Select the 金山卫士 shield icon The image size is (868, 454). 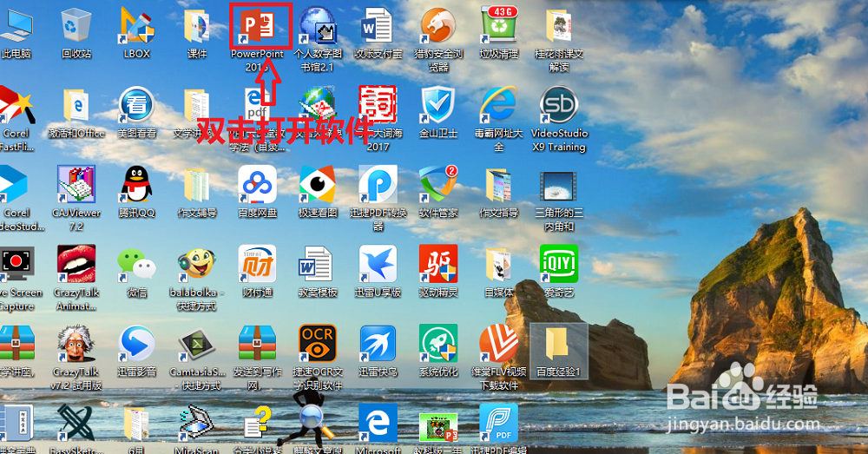(437, 105)
